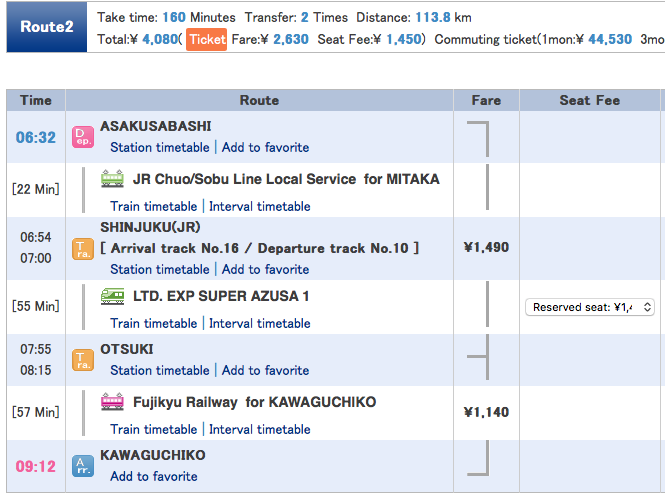Add Shinjuku(JR) to favorite
The image size is (665, 497).
click(x=265, y=269)
